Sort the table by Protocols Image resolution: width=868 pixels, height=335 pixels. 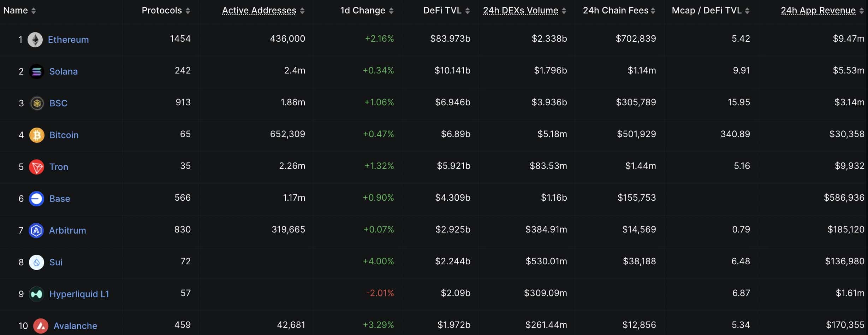pyautogui.click(x=162, y=10)
